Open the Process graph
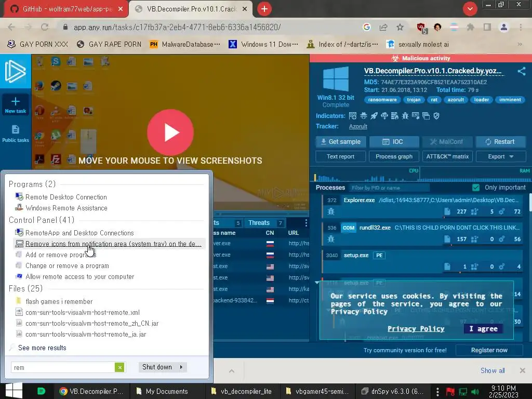 tap(394, 156)
